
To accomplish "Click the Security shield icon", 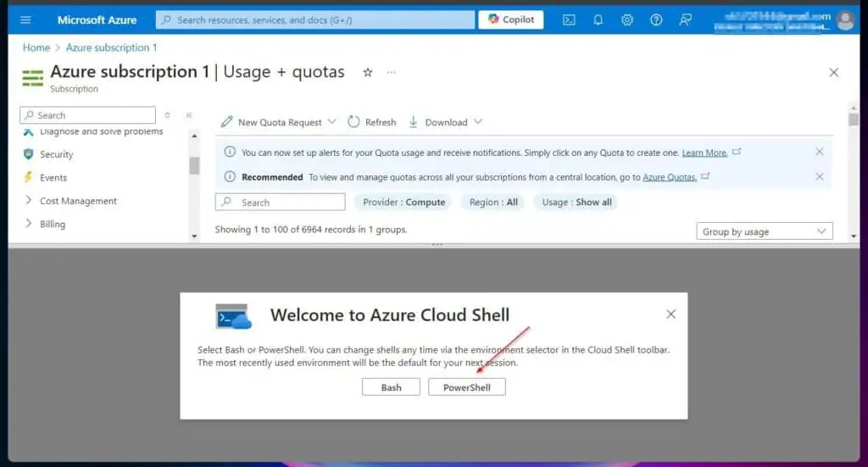I will pos(28,154).
